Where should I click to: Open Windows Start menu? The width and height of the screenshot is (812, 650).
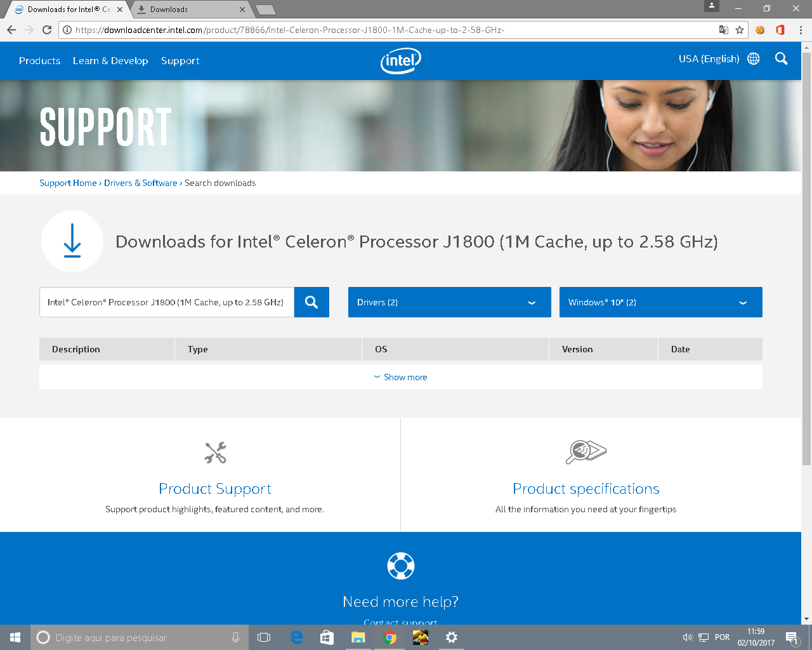[15, 637]
